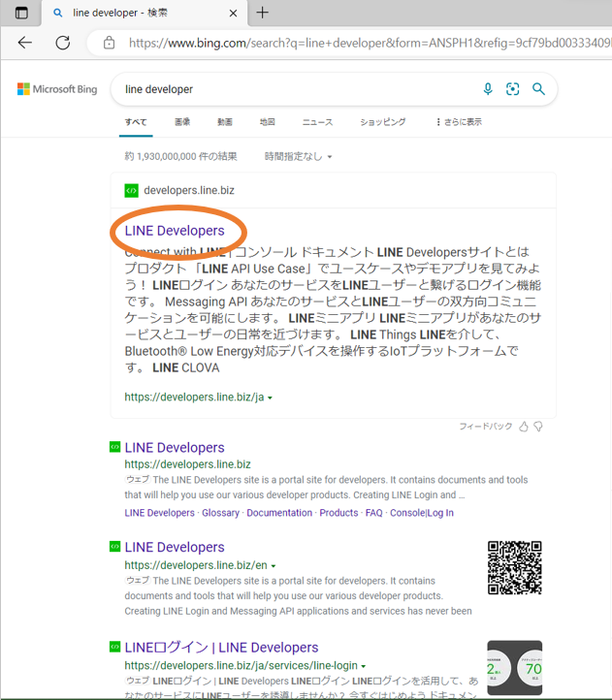Go to Microsoft Bing home logo
Image resolution: width=612 pixels, height=700 pixels.
57,89
